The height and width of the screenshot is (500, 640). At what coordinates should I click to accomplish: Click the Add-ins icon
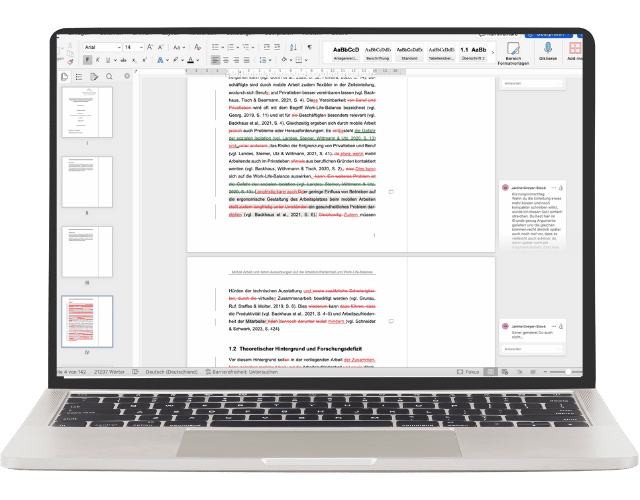click(577, 48)
